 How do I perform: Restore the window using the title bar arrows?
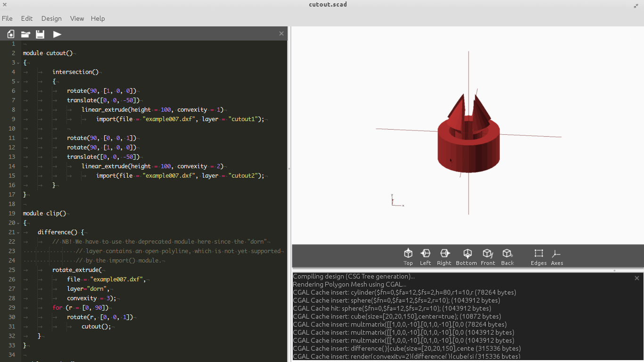636,6
